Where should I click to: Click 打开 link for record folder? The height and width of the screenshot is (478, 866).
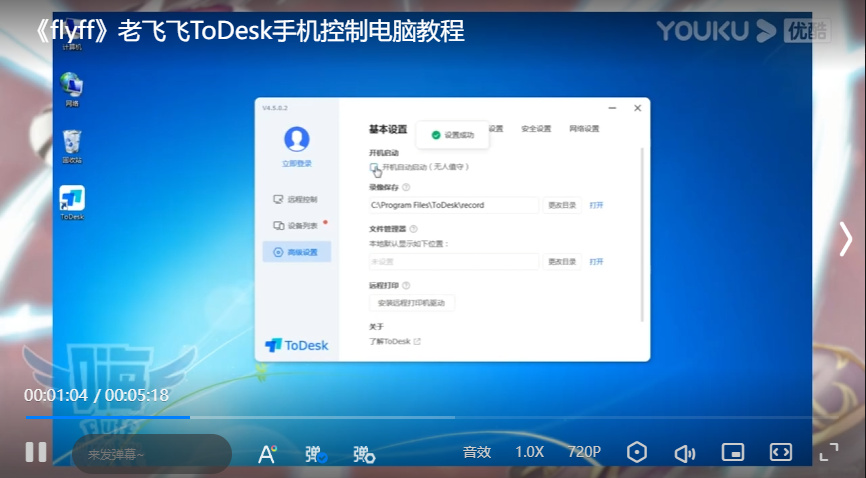596,205
